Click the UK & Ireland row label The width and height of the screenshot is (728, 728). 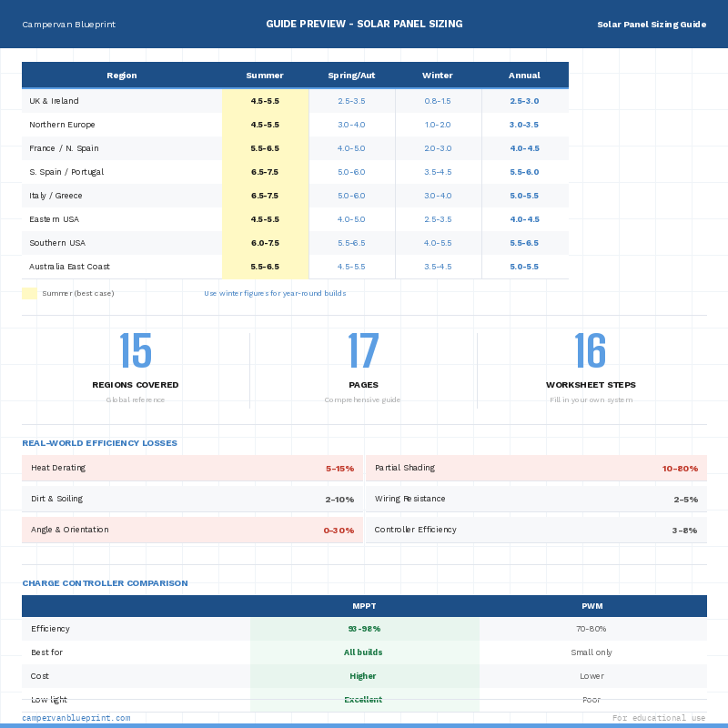pyautogui.click(x=55, y=101)
